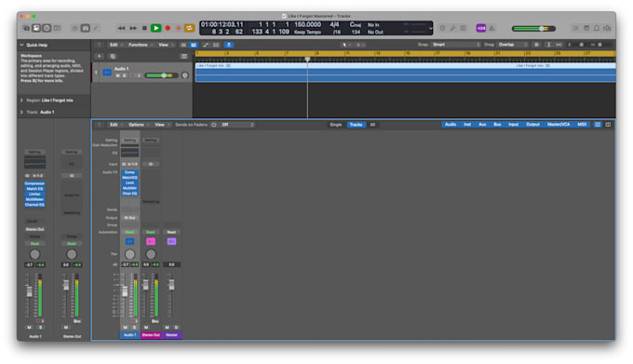The image size is (633, 364).
Task: Switch mixer to Tracks view
Action: (x=356, y=125)
